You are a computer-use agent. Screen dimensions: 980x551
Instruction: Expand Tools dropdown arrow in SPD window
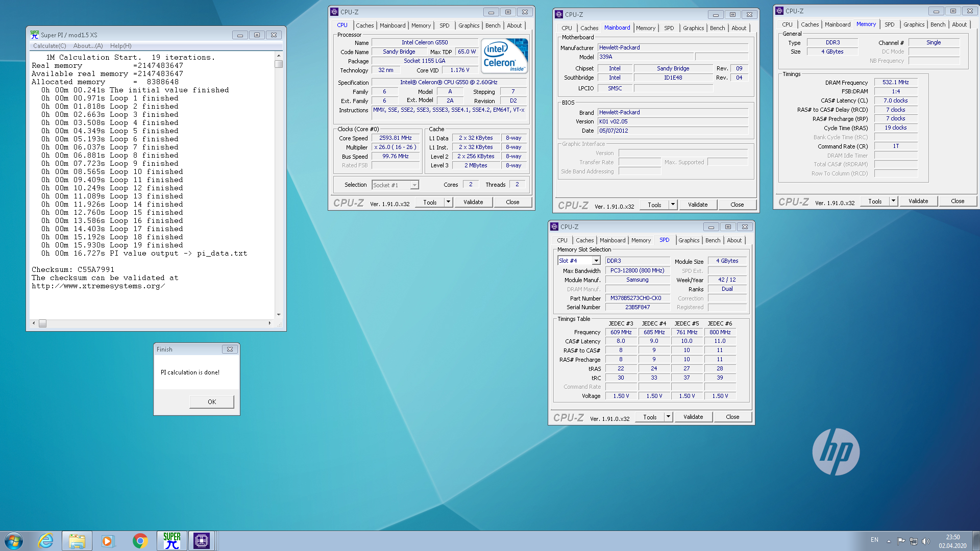668,417
